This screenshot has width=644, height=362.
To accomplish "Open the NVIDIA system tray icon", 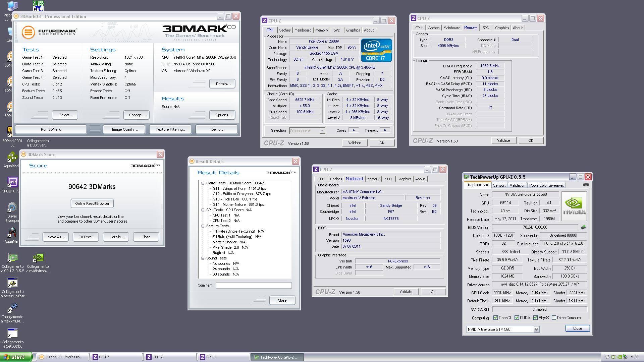I will click(x=620, y=357).
